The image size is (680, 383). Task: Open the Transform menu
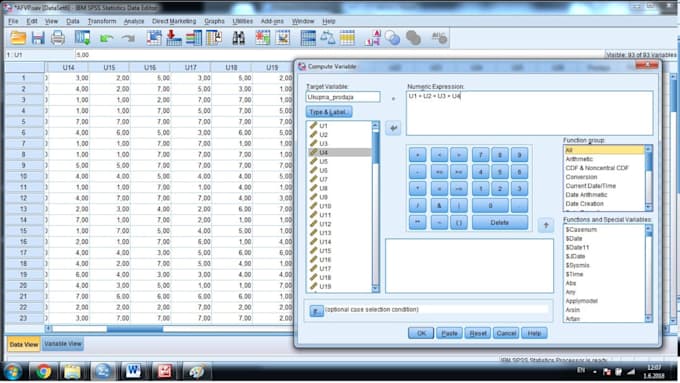pos(102,21)
